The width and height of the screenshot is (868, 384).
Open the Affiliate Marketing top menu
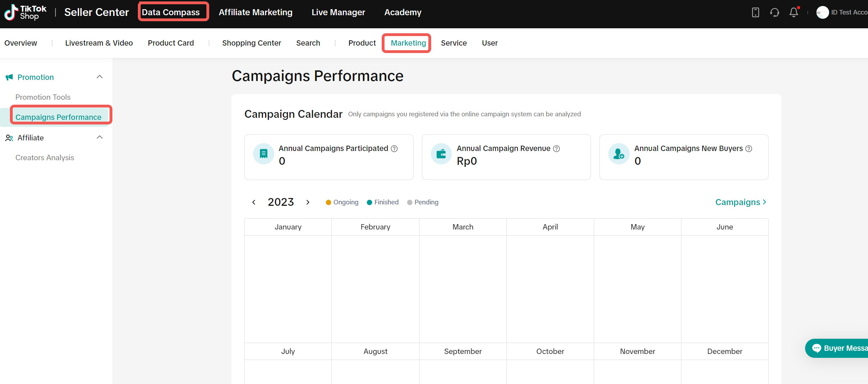pos(255,12)
